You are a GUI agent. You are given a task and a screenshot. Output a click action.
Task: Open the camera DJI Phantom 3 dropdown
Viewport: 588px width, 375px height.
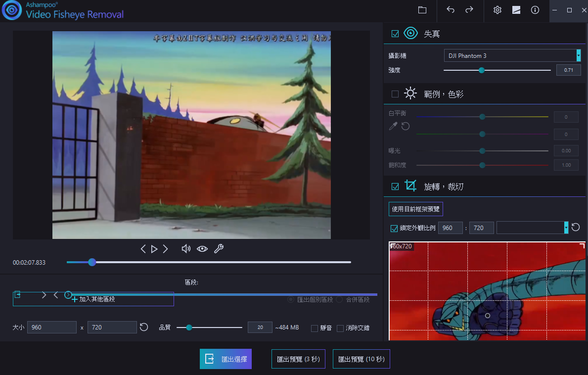pyautogui.click(x=512, y=55)
